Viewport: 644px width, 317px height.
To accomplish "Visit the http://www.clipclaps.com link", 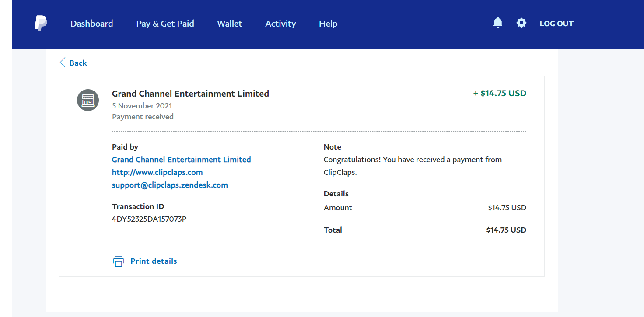I will (x=157, y=172).
